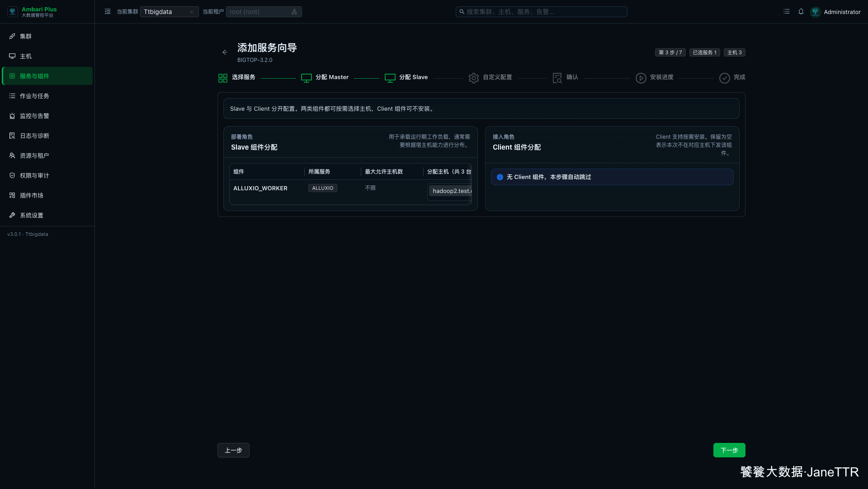Screen dimensions: 868x489
Task: Open the current tenant root selector
Action: (264, 12)
